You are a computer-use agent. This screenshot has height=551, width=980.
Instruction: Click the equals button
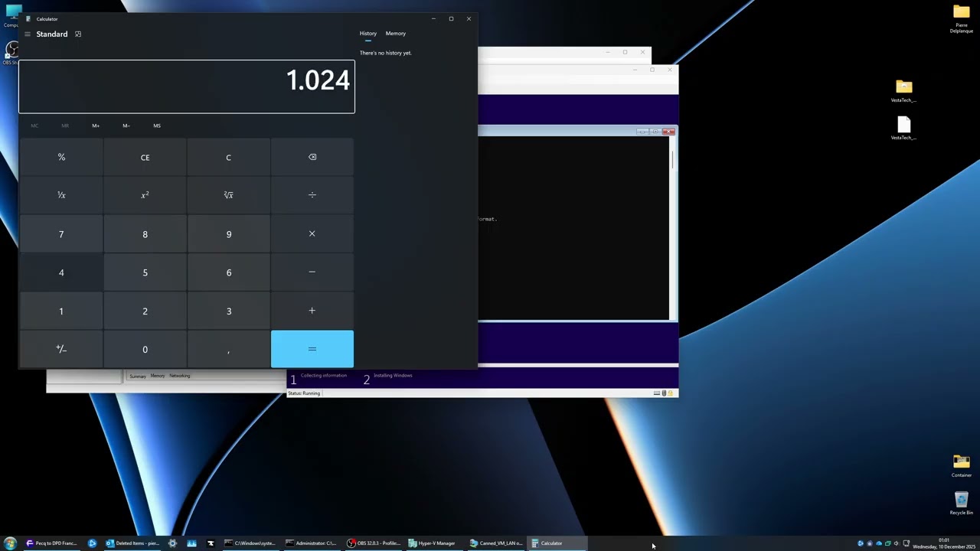click(312, 349)
